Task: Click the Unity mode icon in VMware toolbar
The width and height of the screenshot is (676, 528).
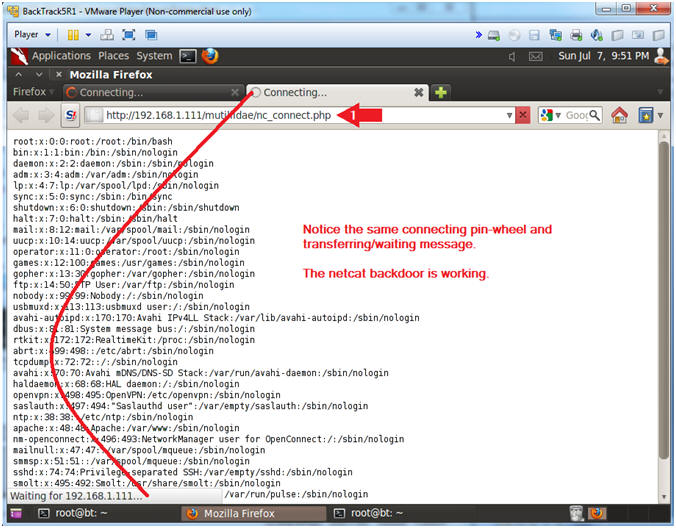Action: tap(151, 35)
